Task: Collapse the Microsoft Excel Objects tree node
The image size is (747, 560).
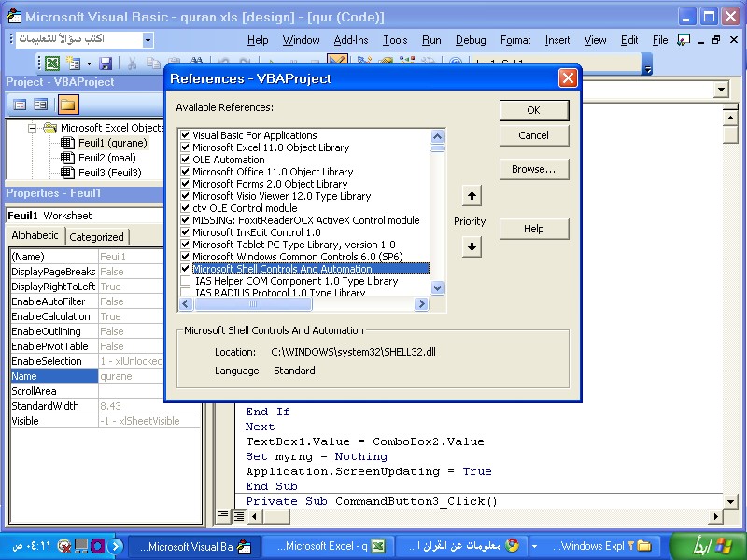Action: click(x=32, y=128)
